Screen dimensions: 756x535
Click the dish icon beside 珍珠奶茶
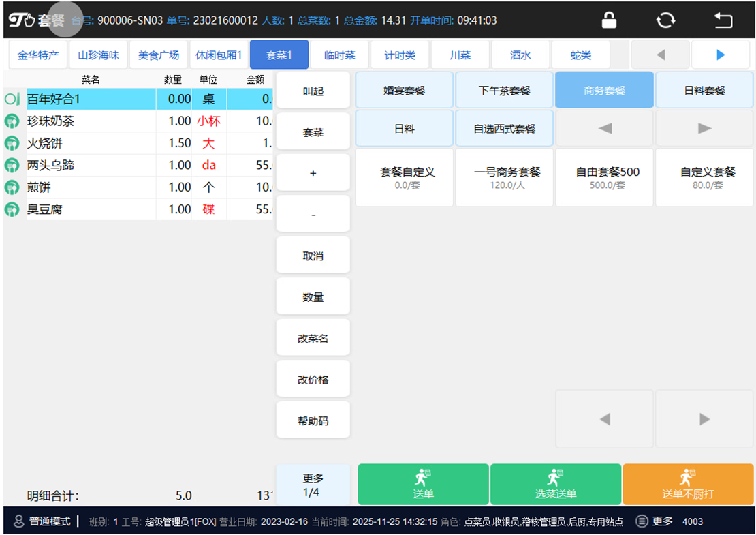(x=12, y=122)
